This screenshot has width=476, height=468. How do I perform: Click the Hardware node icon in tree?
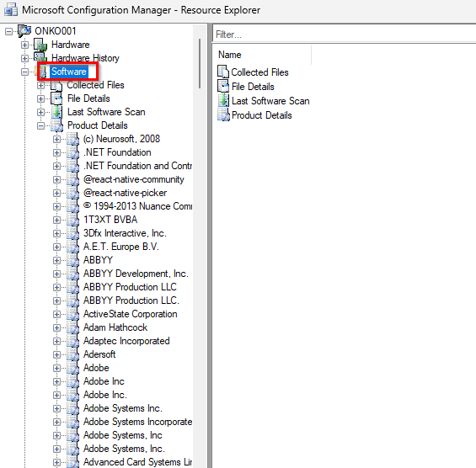pos(40,45)
